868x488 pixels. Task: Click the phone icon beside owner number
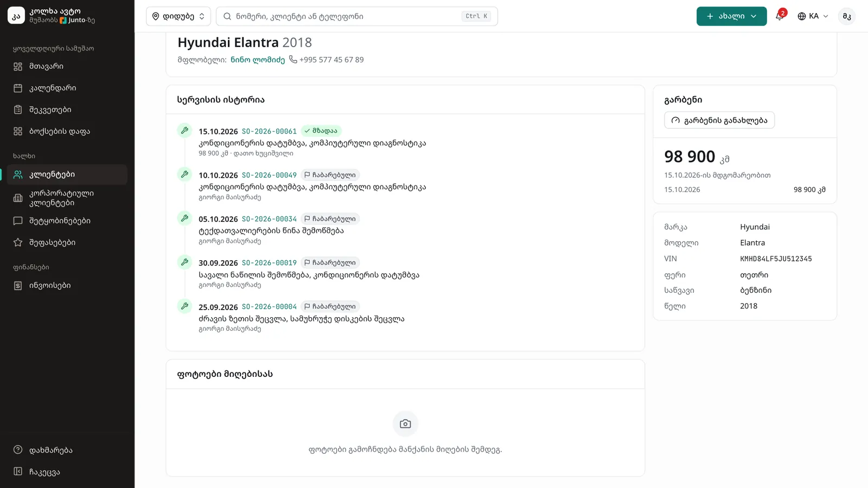(293, 60)
